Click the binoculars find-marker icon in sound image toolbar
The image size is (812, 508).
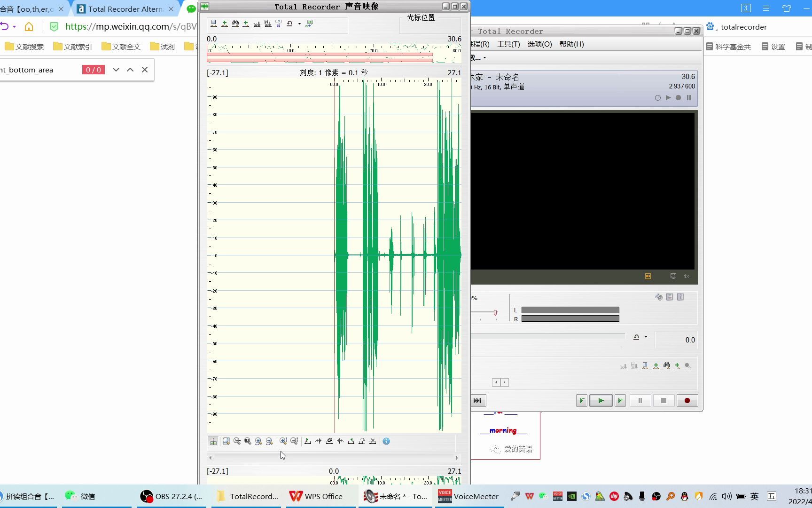click(235, 23)
